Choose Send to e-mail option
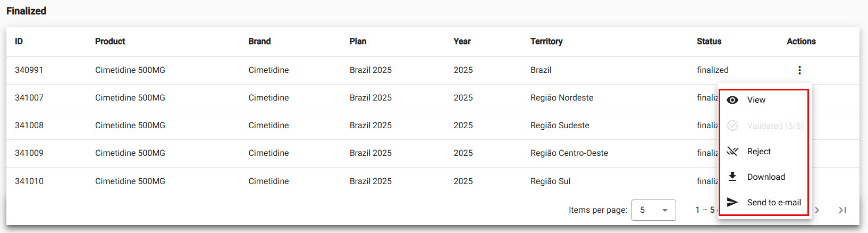This screenshot has width=868, height=233. pyautogui.click(x=773, y=203)
